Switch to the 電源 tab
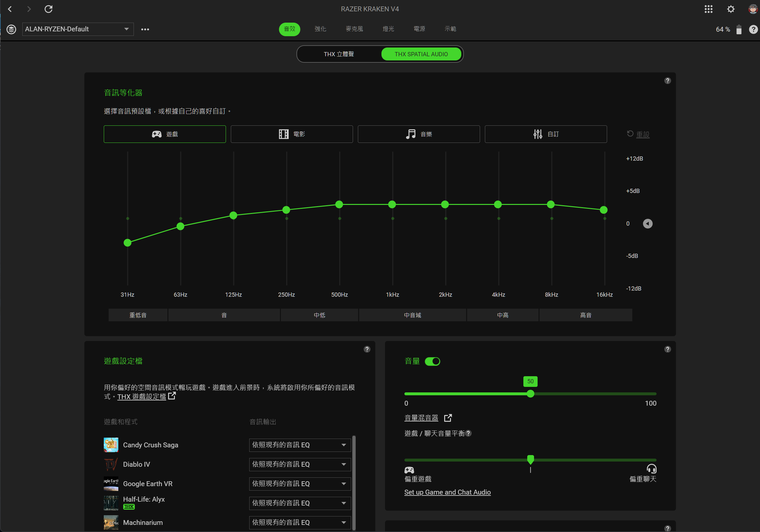The height and width of the screenshot is (532, 760). coord(419,29)
